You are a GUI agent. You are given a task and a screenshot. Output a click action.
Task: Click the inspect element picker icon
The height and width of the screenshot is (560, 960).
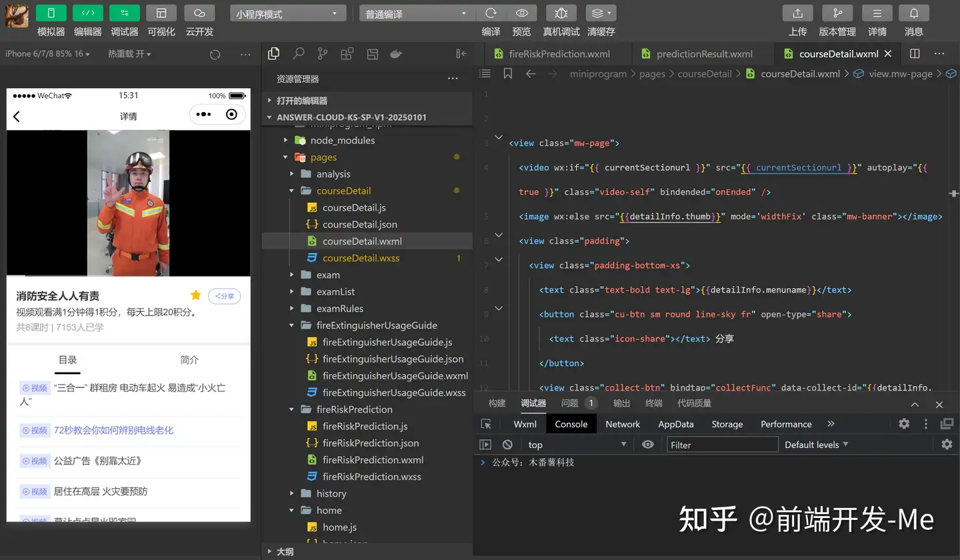click(486, 424)
